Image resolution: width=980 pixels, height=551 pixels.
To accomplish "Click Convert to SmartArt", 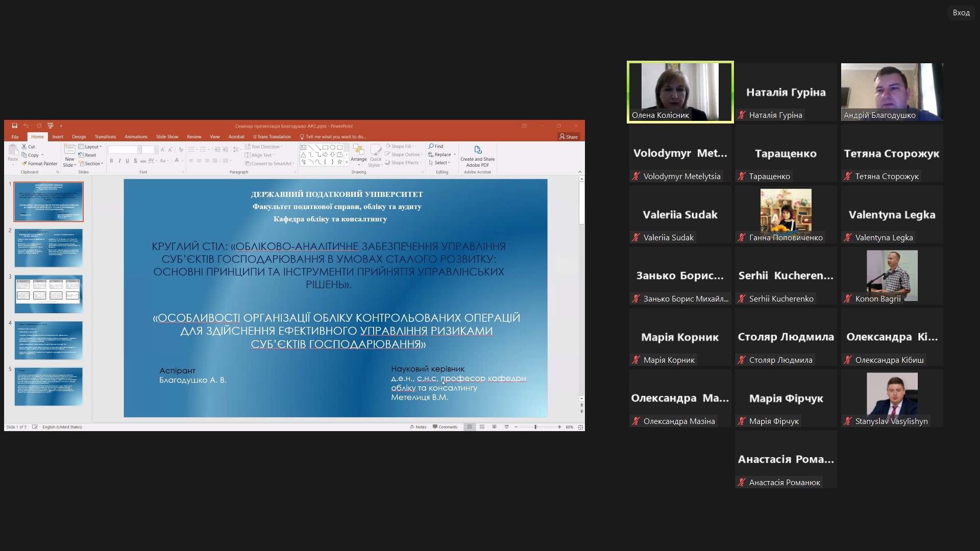I will (x=269, y=164).
